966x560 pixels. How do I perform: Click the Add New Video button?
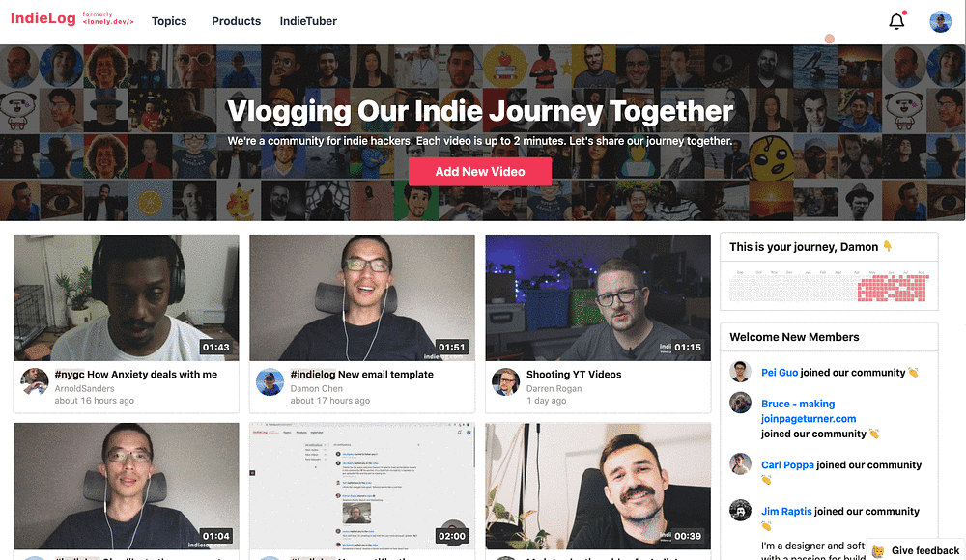tap(480, 171)
